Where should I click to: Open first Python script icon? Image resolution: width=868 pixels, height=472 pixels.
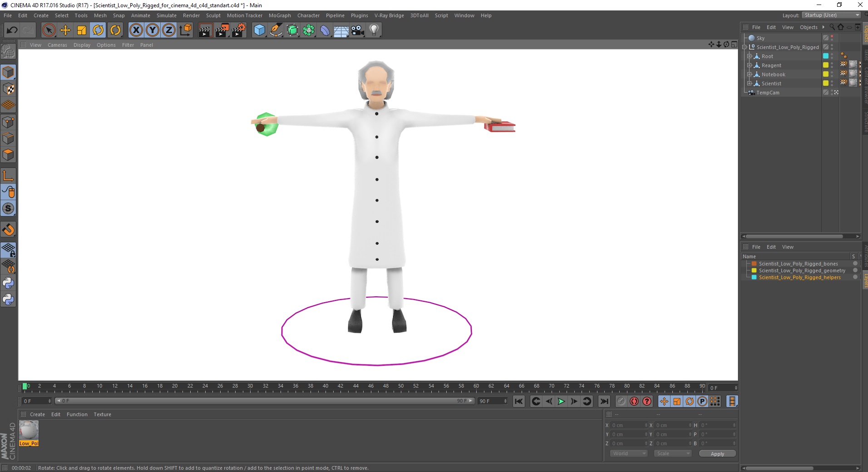pyautogui.click(x=8, y=283)
